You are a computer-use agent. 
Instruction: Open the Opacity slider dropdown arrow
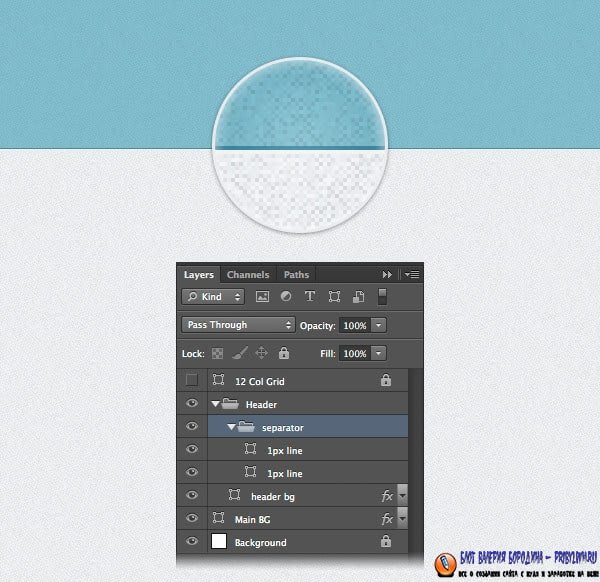[378, 326]
